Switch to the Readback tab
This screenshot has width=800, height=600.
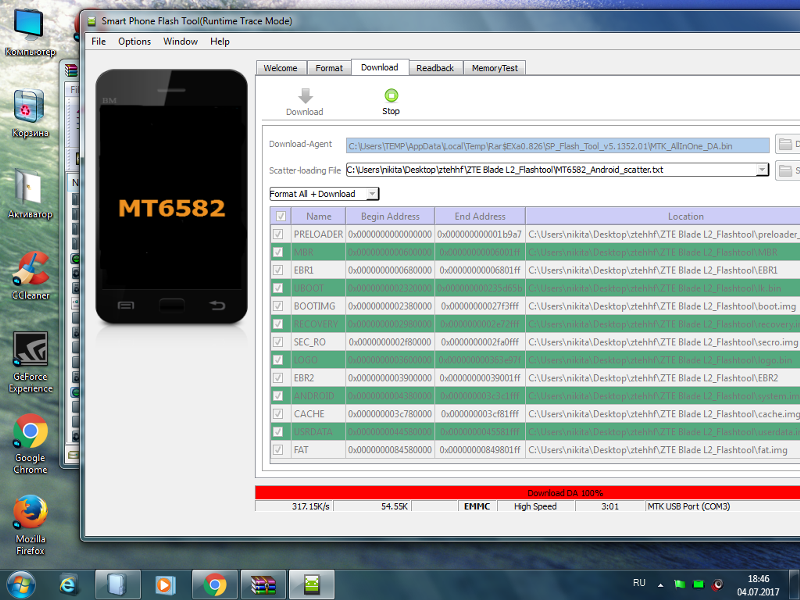click(435, 68)
